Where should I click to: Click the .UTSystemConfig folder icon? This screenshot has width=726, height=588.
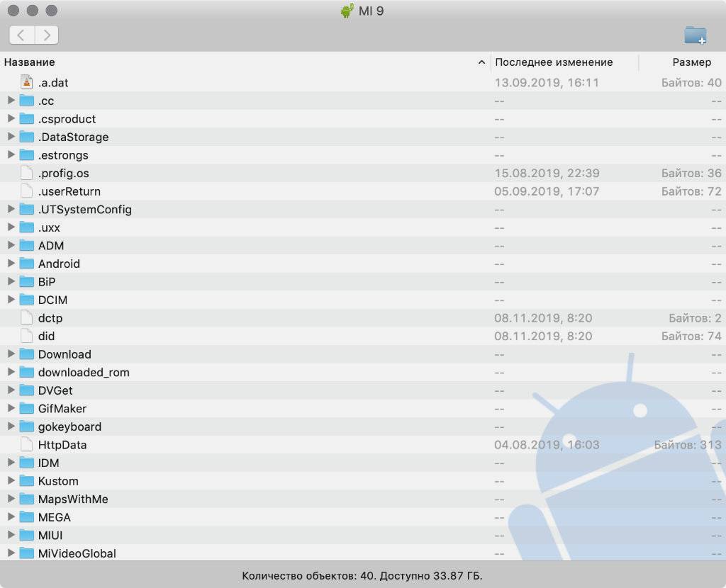tap(27, 209)
